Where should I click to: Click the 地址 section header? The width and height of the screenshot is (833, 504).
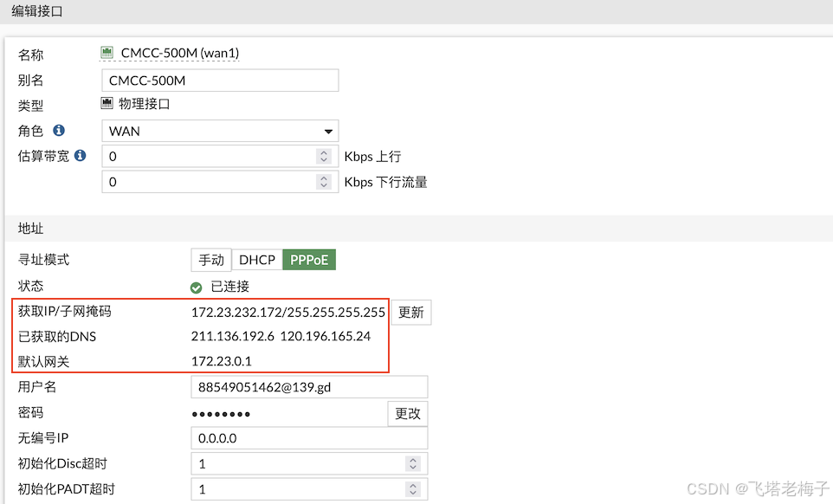click(31, 229)
